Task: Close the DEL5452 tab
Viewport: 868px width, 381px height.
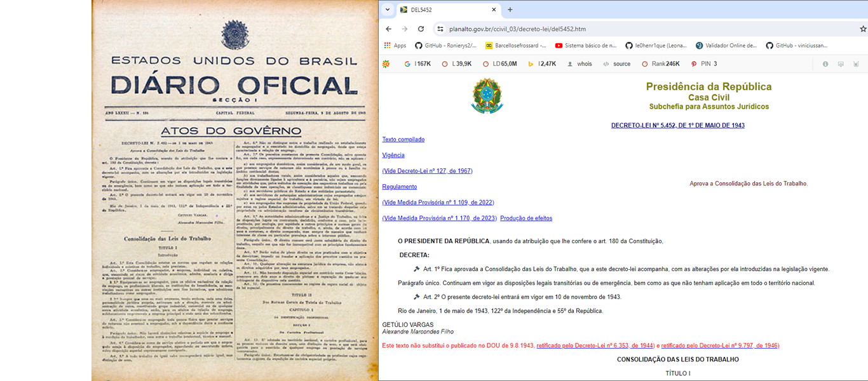Action: [494, 10]
